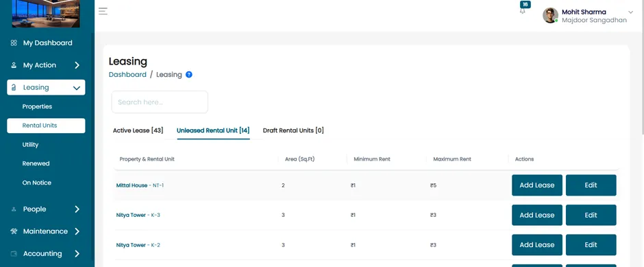Click the blue help icon beside Leasing
Image resolution: width=644 pixels, height=267 pixels.
[189, 74]
